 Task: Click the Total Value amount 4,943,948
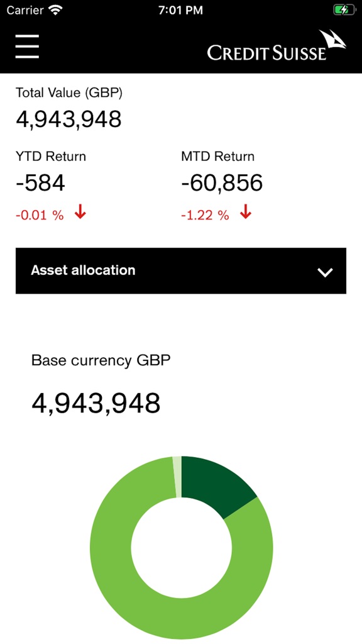69,119
